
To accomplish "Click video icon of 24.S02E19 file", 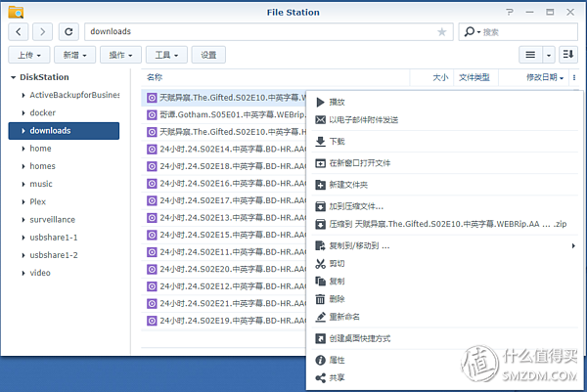I will pyautogui.click(x=152, y=321).
